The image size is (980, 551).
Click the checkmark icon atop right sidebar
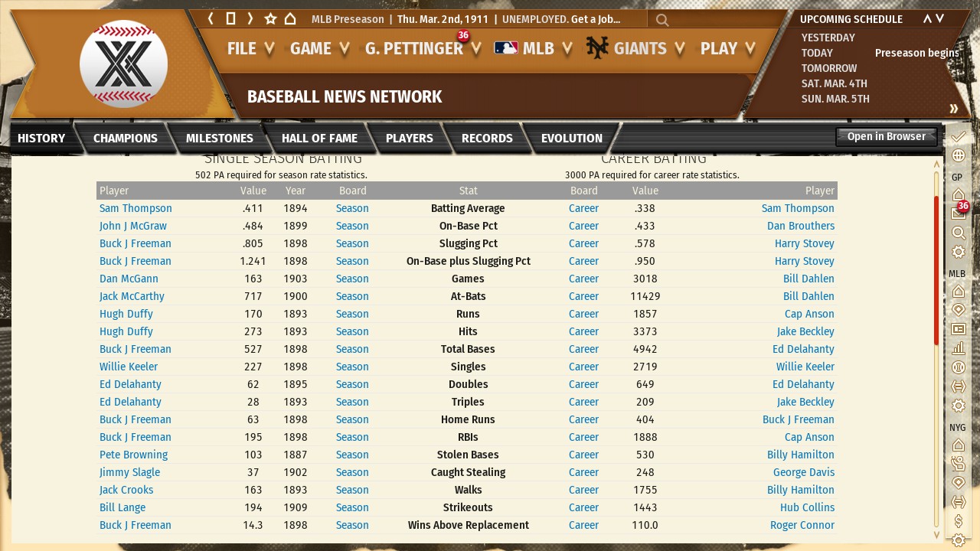(x=958, y=136)
